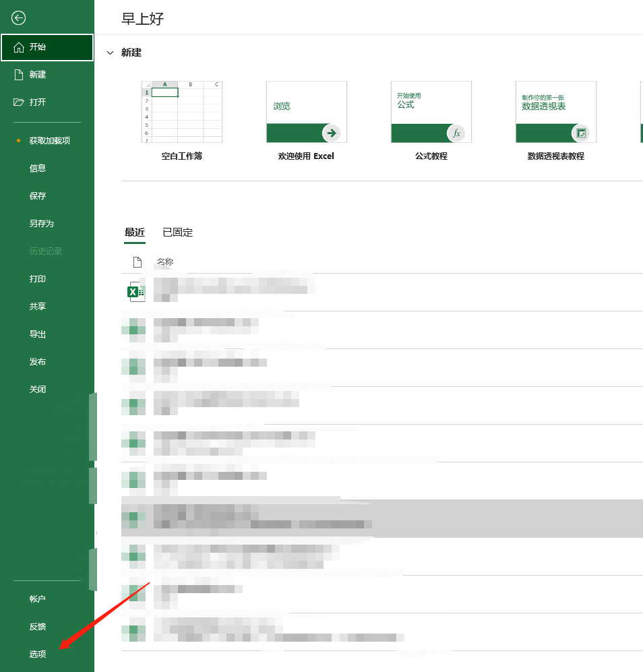The width and height of the screenshot is (643, 672).
Task: Collapse the 新建 section chevron
Action: (x=110, y=53)
